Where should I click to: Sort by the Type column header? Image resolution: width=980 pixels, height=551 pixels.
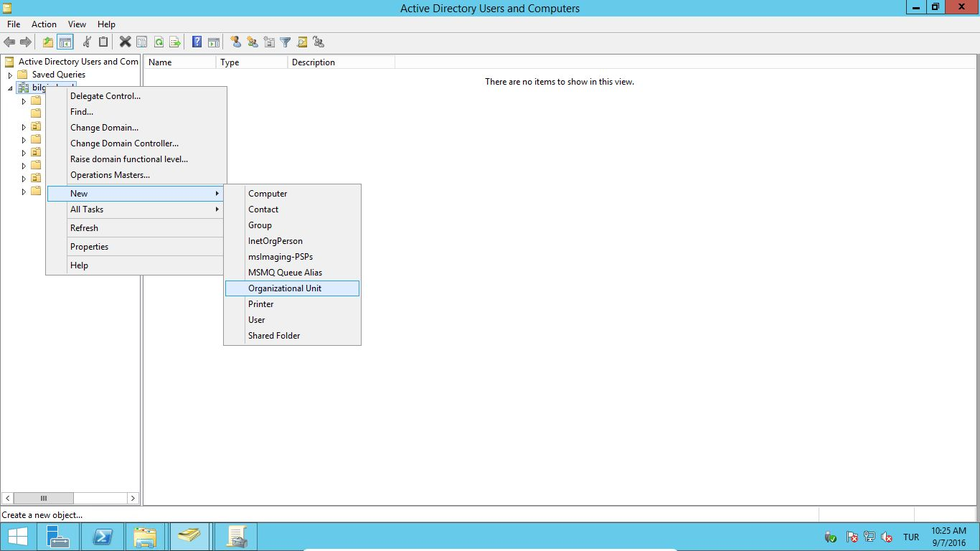tap(252, 62)
